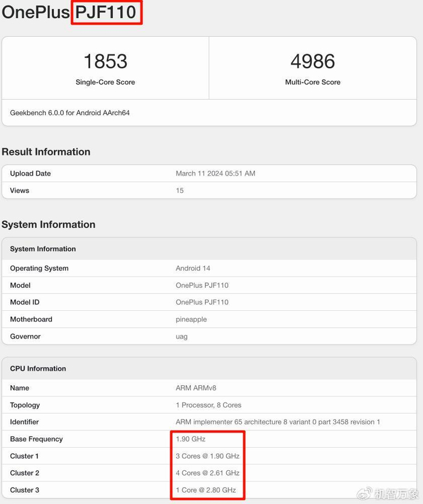Click the Cluster 2 label
Screen dimensions: 423x504
[24, 473]
